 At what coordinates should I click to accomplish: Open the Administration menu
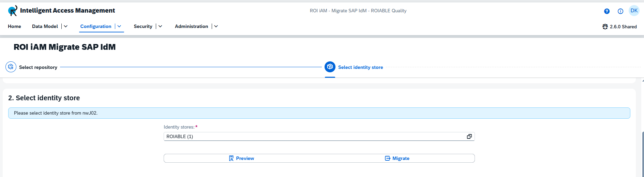[191, 26]
